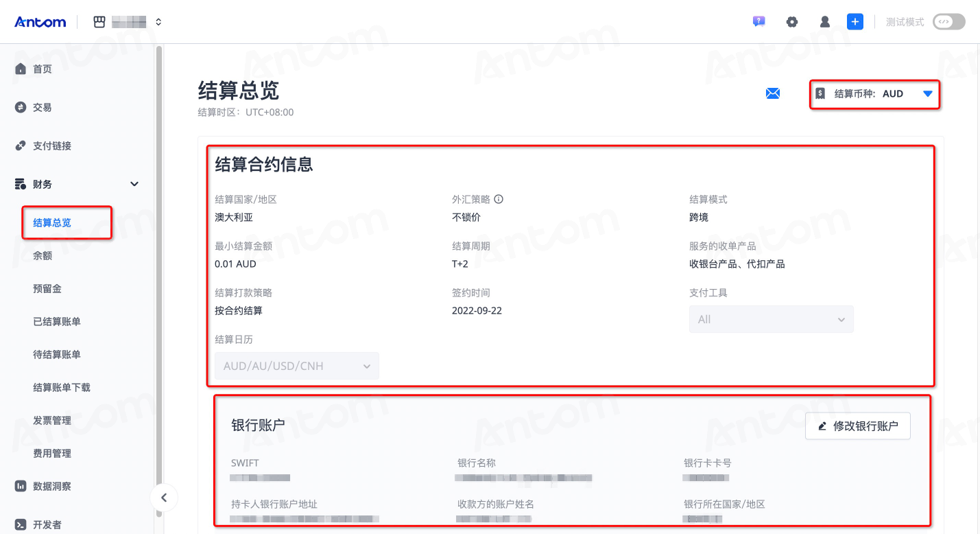
Task: Click the 澳大利亚 value
Action: pyautogui.click(x=234, y=217)
